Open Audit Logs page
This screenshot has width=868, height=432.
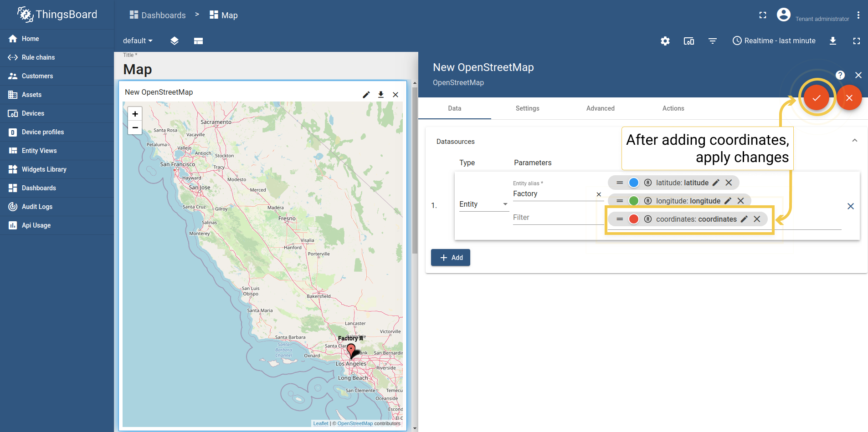(x=57, y=207)
